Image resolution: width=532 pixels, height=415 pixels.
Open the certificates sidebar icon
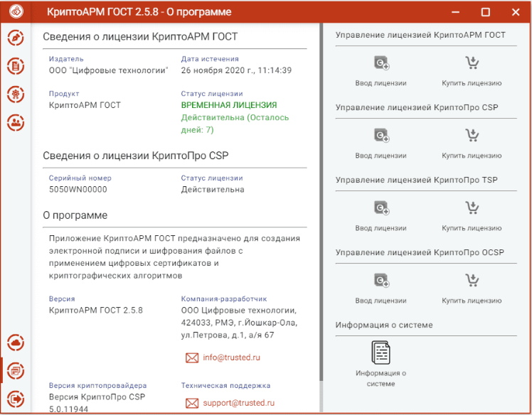coord(16,95)
